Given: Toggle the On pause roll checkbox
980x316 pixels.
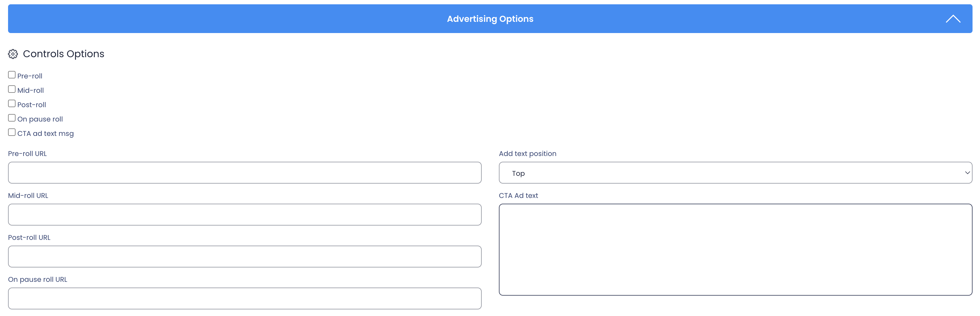Looking at the screenshot, I should pyautogui.click(x=12, y=118).
